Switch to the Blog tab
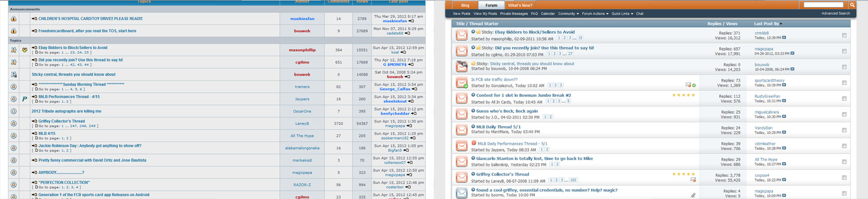This screenshot has height=199, width=868. 465,5
